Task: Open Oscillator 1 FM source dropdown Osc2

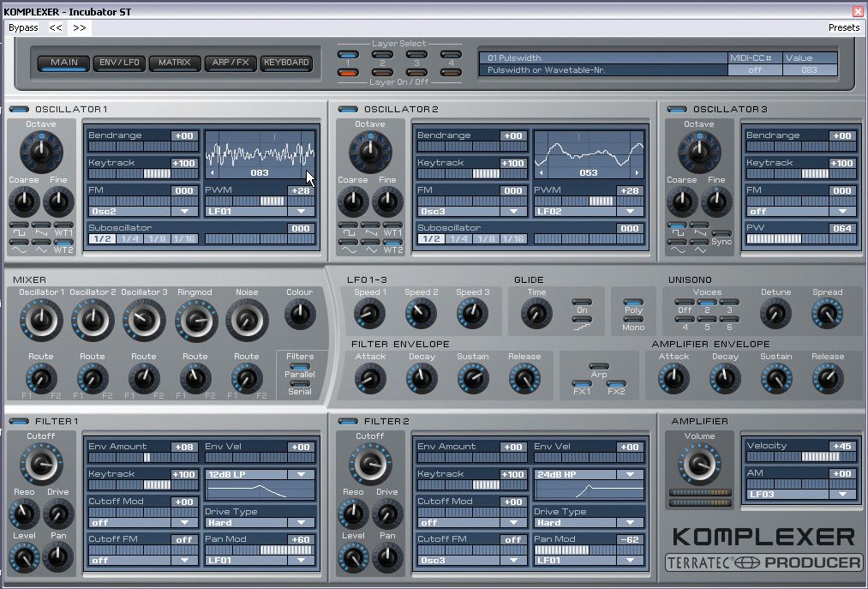Action: coord(142,211)
